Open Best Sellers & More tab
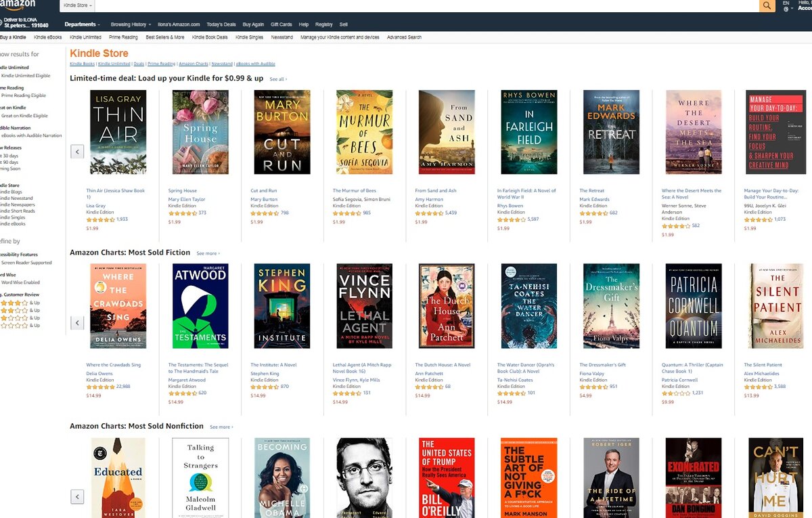 point(165,37)
